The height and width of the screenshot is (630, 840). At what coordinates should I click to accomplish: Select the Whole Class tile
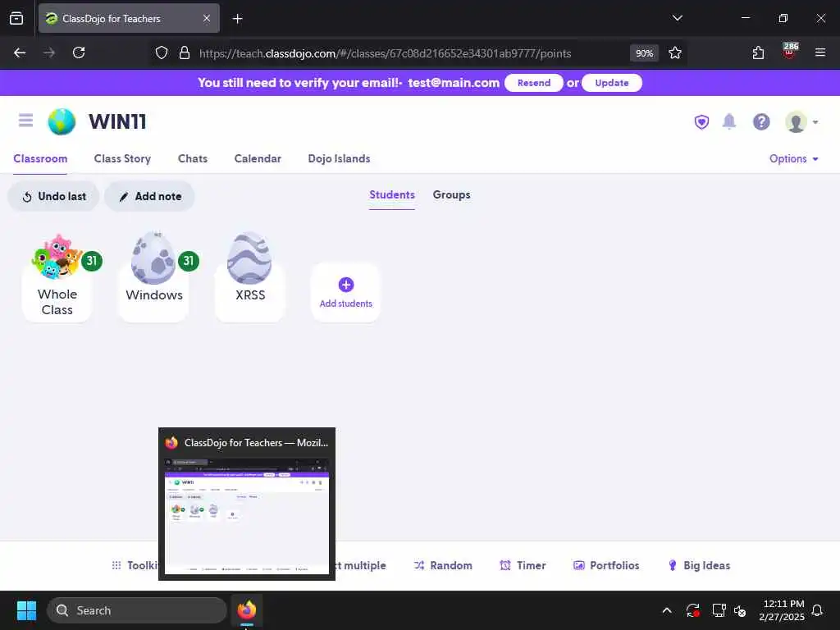(57, 279)
